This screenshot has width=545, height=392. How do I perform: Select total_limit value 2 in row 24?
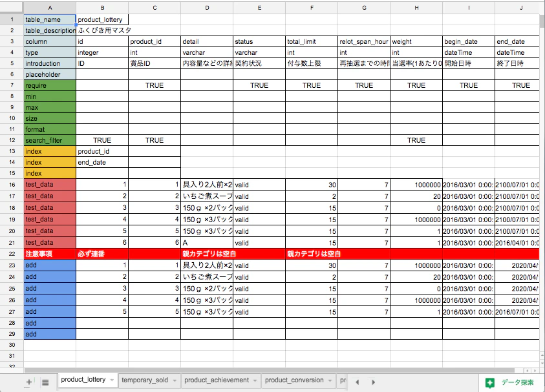(x=312, y=277)
